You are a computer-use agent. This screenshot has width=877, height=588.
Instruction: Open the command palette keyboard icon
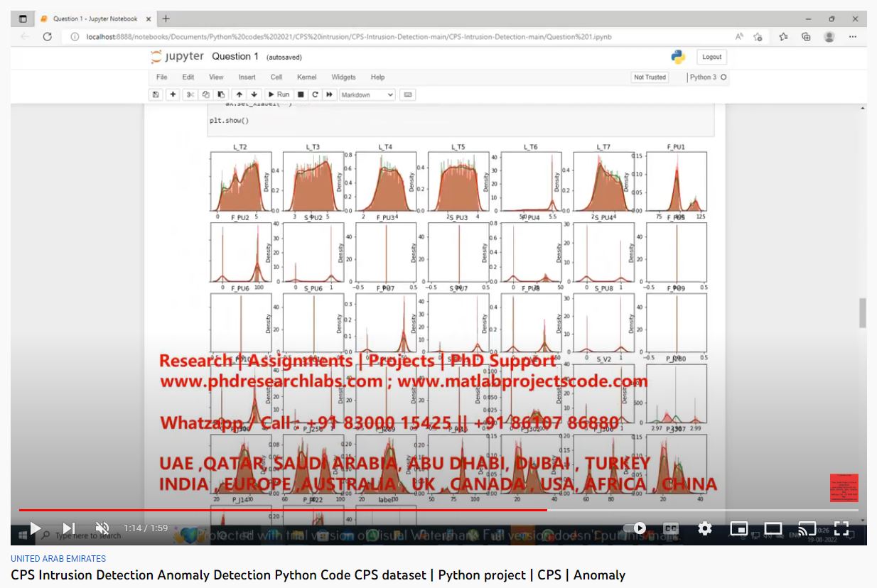pos(408,94)
